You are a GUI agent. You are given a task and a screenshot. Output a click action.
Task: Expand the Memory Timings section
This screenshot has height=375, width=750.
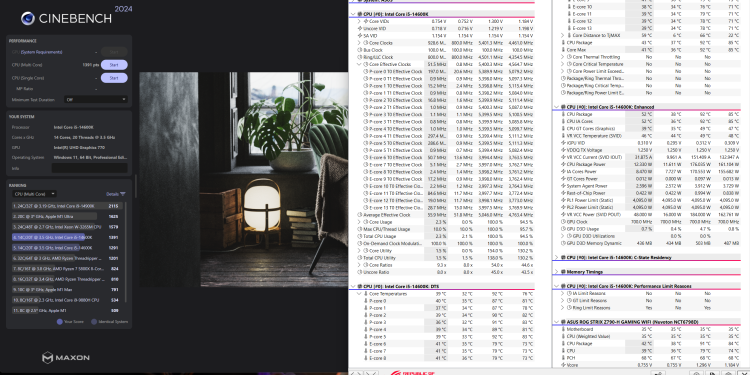pyautogui.click(x=556, y=272)
